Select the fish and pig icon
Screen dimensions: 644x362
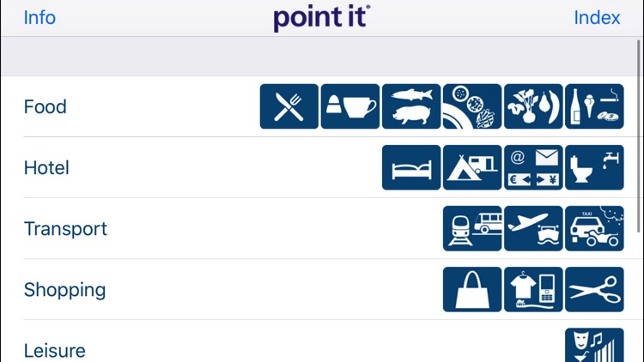[411, 107]
